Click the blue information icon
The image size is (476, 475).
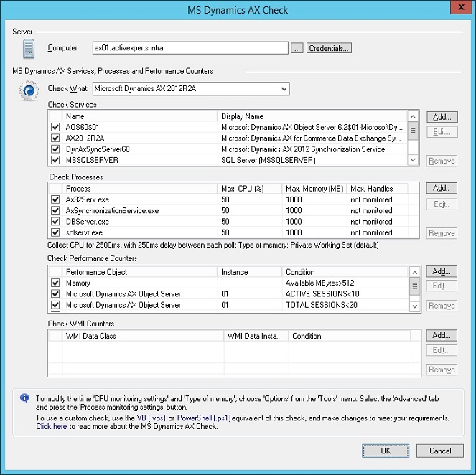[24, 398]
